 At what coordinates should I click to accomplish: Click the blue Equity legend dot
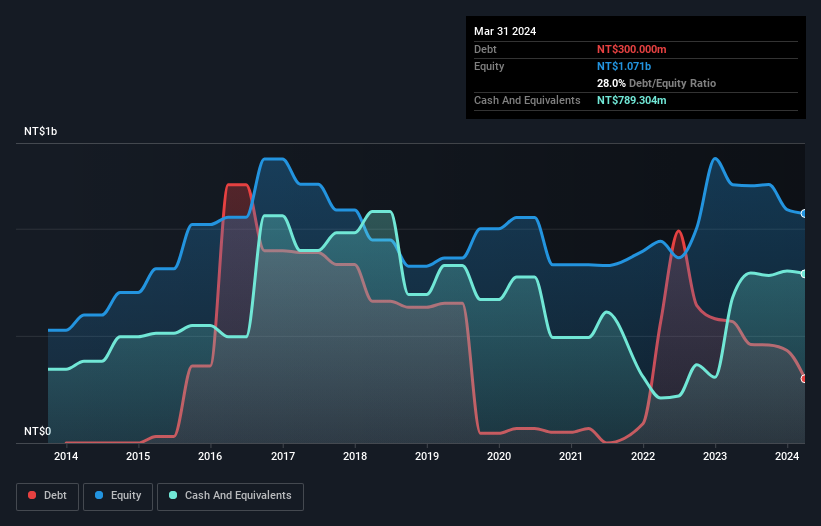99,495
